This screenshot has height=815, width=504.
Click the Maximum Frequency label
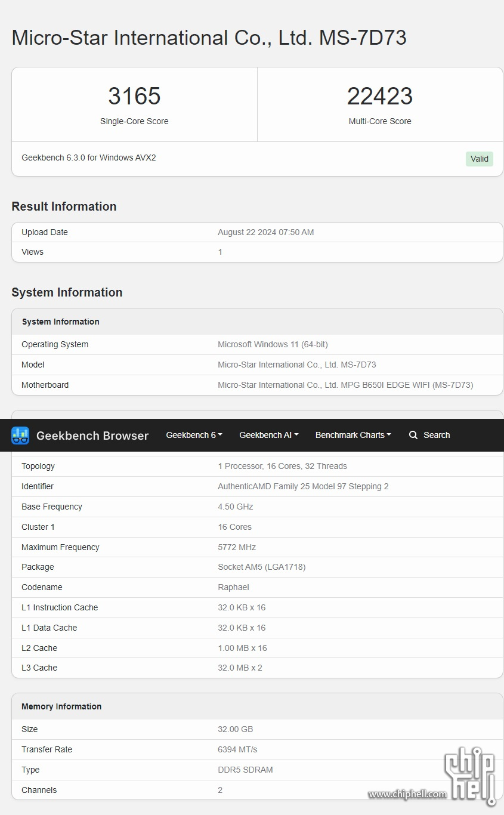60,547
